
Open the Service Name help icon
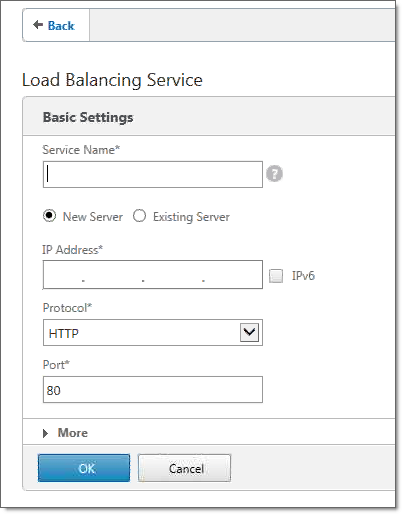(x=274, y=174)
